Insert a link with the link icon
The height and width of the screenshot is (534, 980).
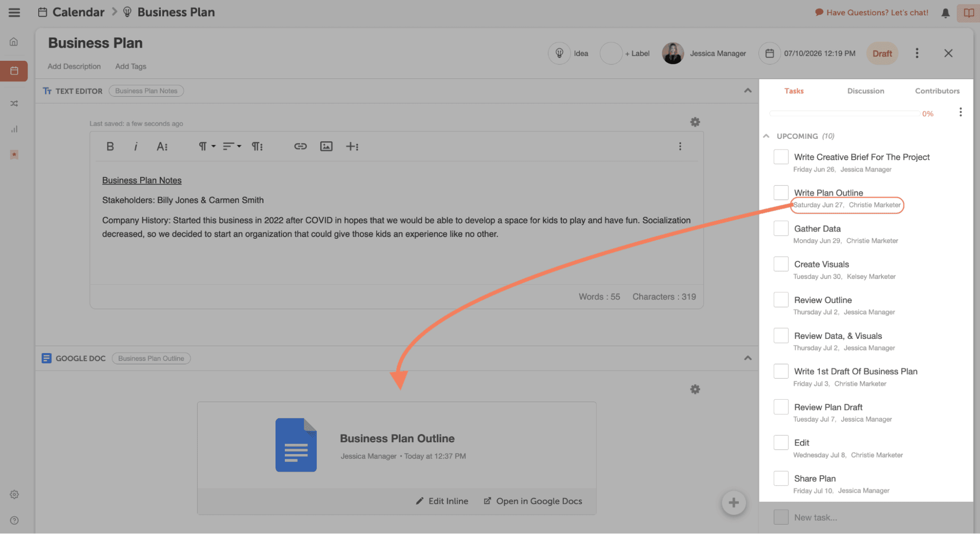[300, 146]
